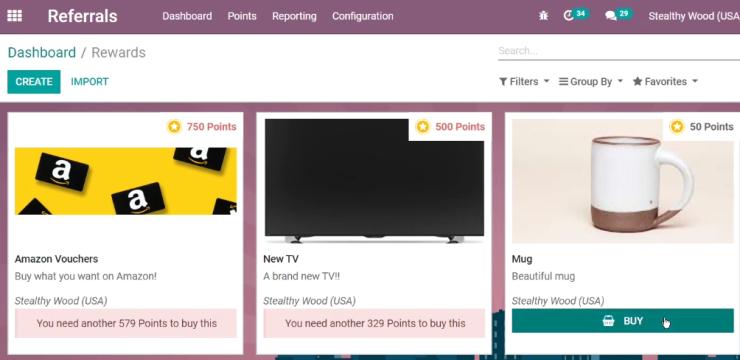Open the Dashboard menu
740x360 pixels.
[187, 16]
